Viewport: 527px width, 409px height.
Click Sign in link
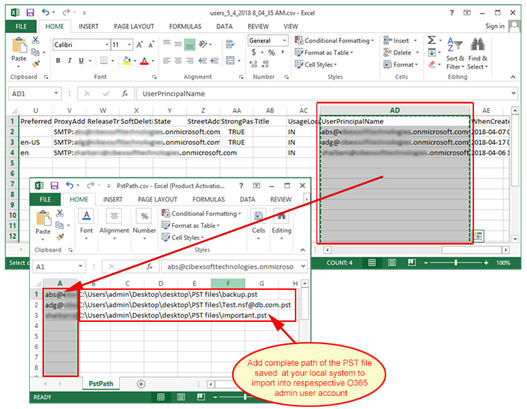[495, 26]
